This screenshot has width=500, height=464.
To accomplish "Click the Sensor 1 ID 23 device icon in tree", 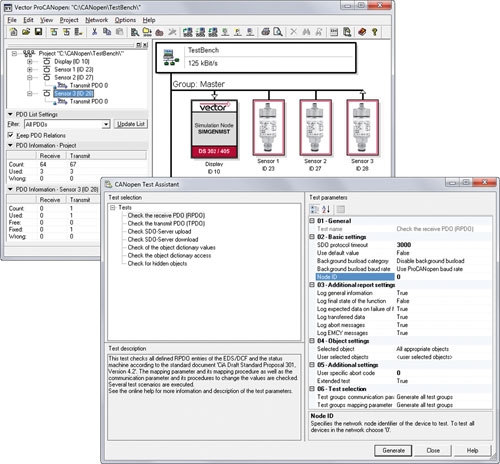I will click(47, 69).
